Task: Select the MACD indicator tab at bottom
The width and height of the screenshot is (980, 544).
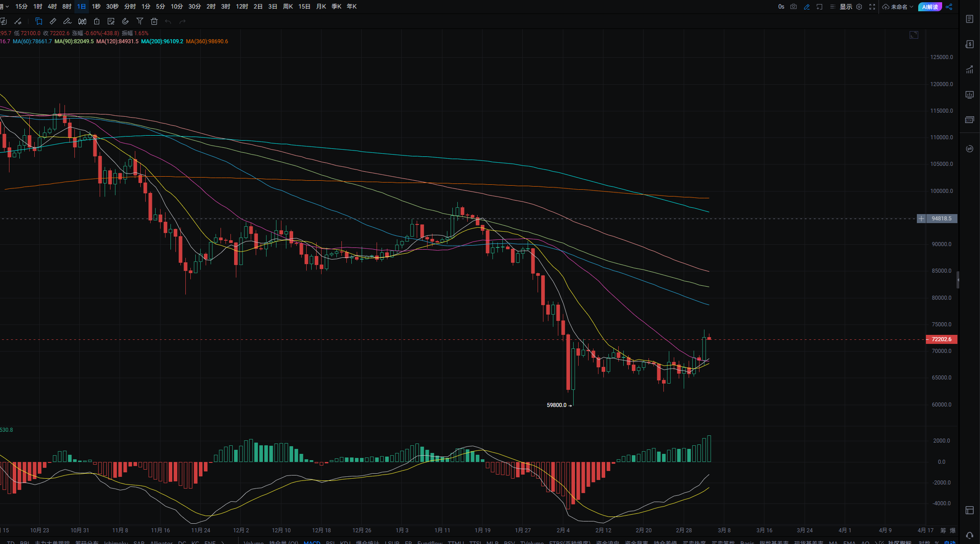Action: click(312, 542)
